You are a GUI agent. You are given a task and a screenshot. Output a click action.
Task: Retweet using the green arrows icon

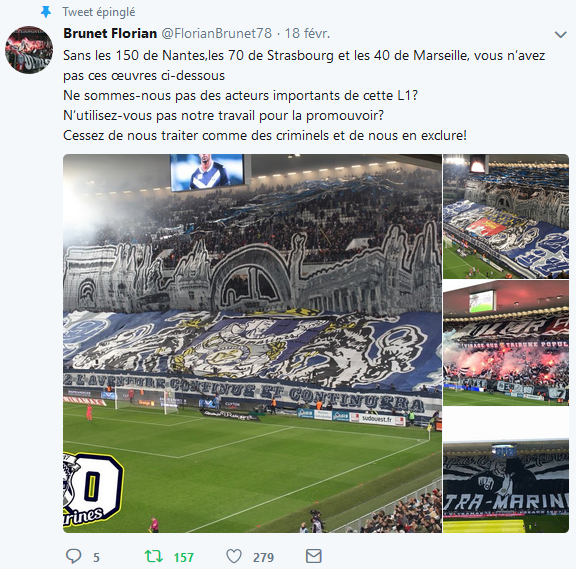pyautogui.click(x=154, y=556)
